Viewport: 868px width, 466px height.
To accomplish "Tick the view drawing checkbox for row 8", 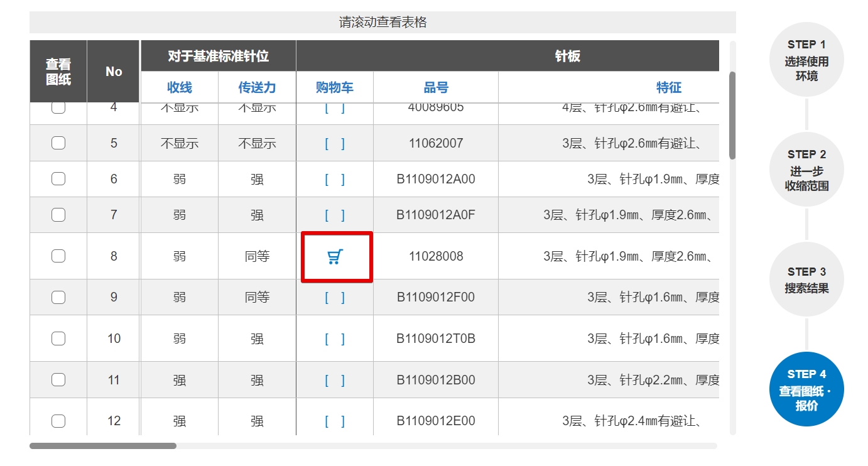I will tap(58, 256).
